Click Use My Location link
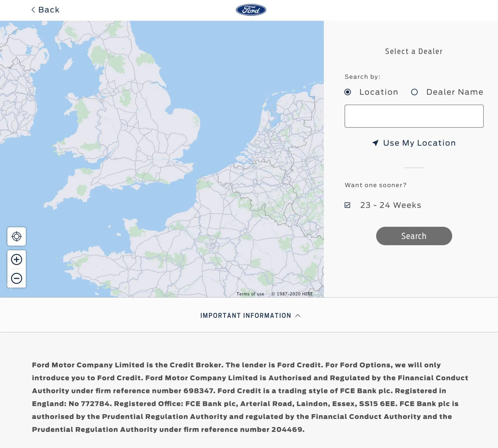Screen dimensions: 498x448 (x=414, y=143)
